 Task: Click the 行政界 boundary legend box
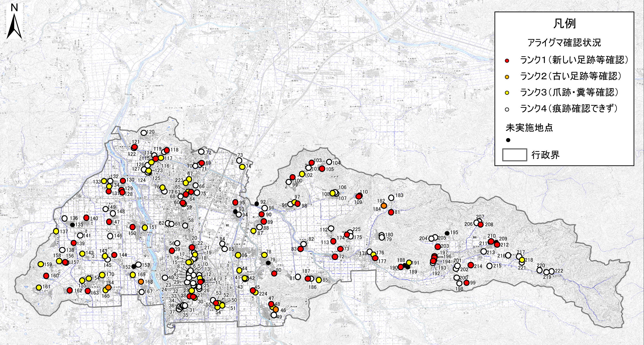click(515, 155)
